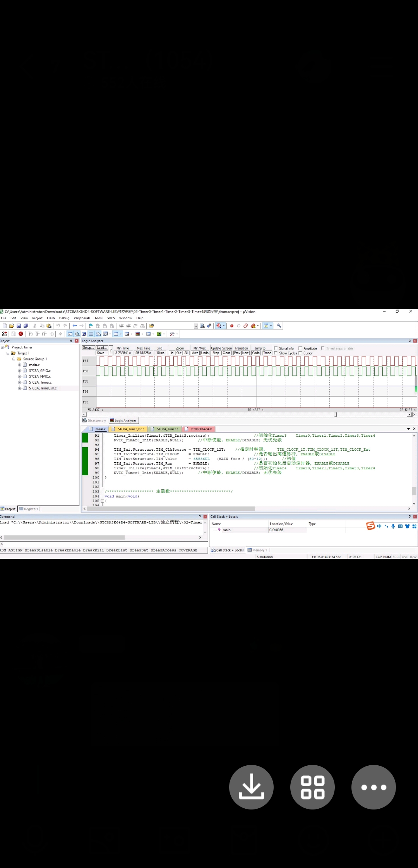Open the Peripherals menu

coord(82,318)
